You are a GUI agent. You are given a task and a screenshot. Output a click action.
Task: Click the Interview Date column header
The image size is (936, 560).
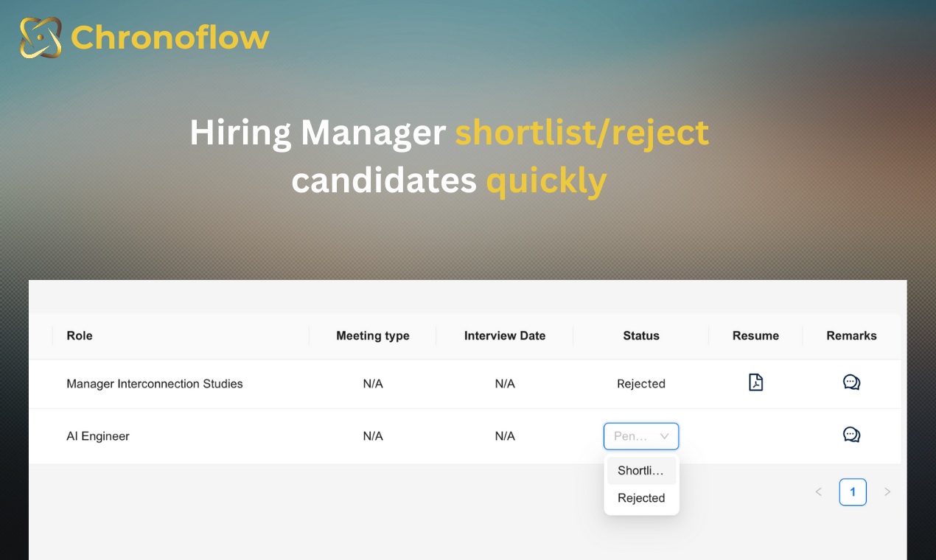pos(505,335)
